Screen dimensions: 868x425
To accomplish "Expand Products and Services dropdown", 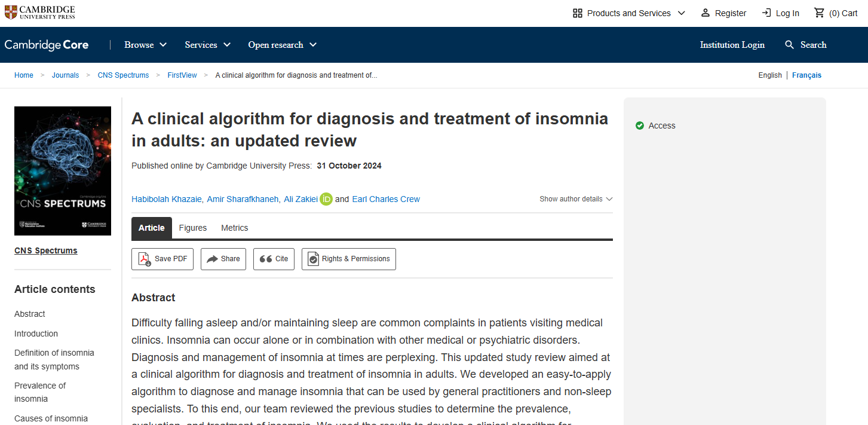I will click(628, 13).
